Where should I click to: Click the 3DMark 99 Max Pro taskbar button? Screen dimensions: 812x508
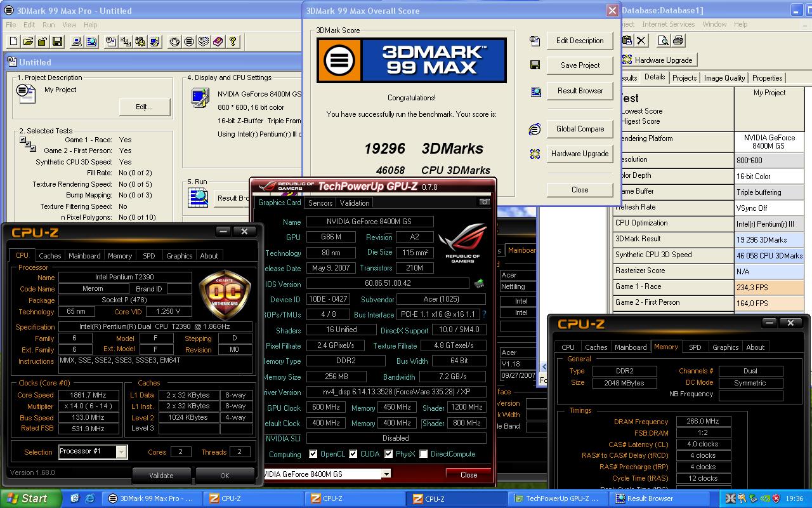pyautogui.click(x=152, y=498)
